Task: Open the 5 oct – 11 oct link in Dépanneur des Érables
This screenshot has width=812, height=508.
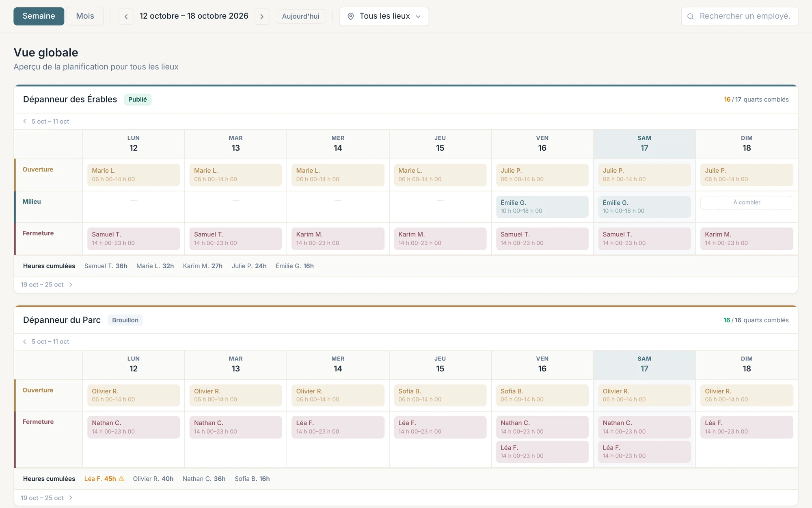Action: (50, 121)
